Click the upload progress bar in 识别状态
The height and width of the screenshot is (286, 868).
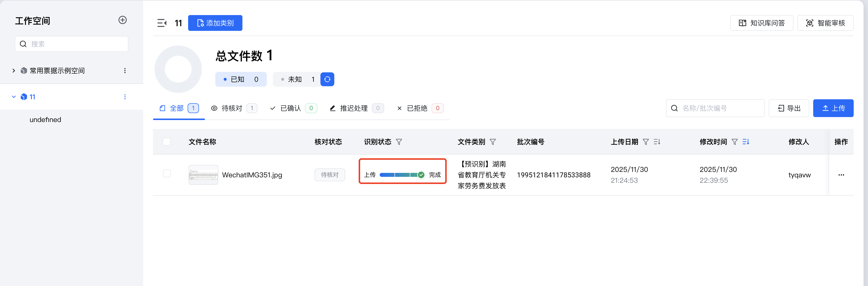coord(399,175)
